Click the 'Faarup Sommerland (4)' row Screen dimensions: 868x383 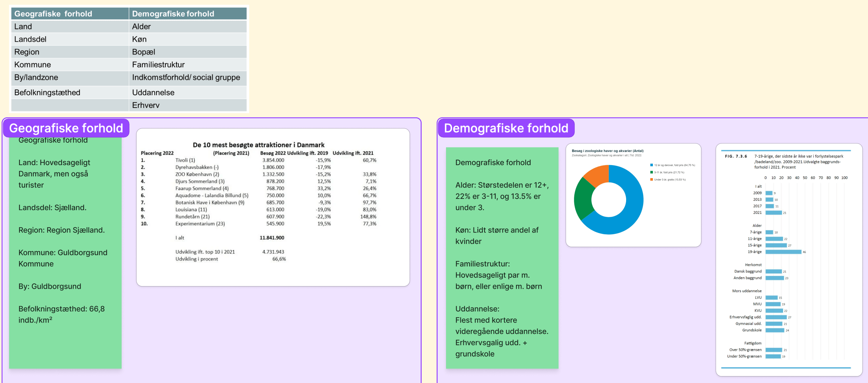click(259, 188)
